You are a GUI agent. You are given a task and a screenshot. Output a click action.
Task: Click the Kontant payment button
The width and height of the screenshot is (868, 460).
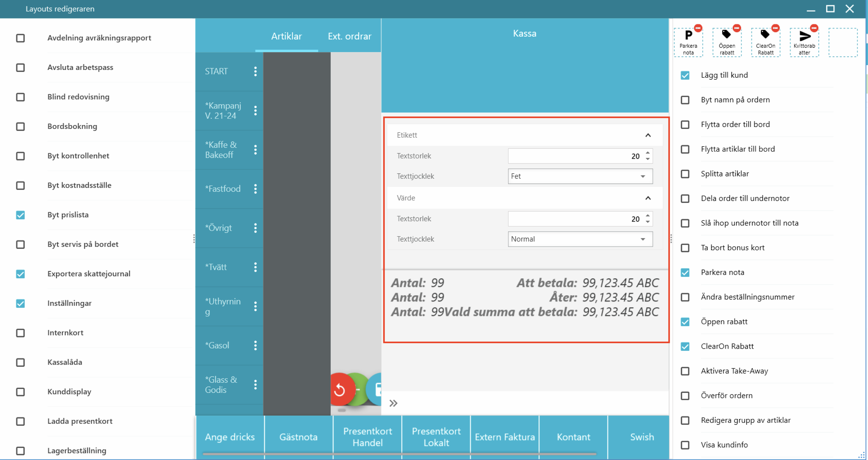point(573,437)
